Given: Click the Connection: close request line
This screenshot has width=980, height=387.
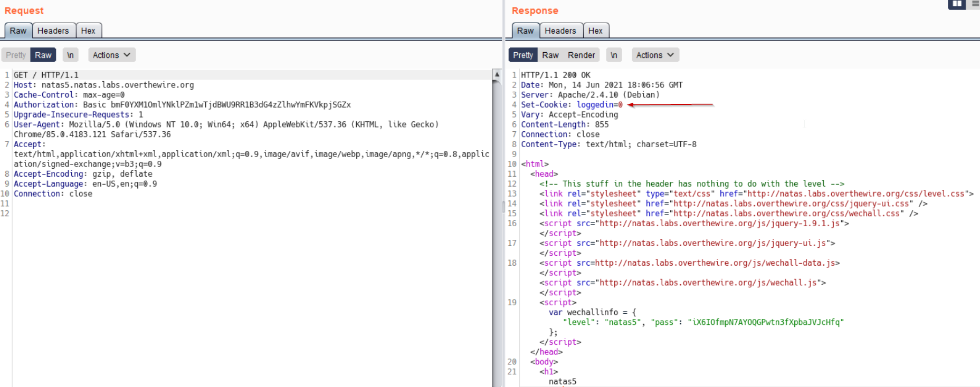Looking at the screenshot, I should click(53, 194).
